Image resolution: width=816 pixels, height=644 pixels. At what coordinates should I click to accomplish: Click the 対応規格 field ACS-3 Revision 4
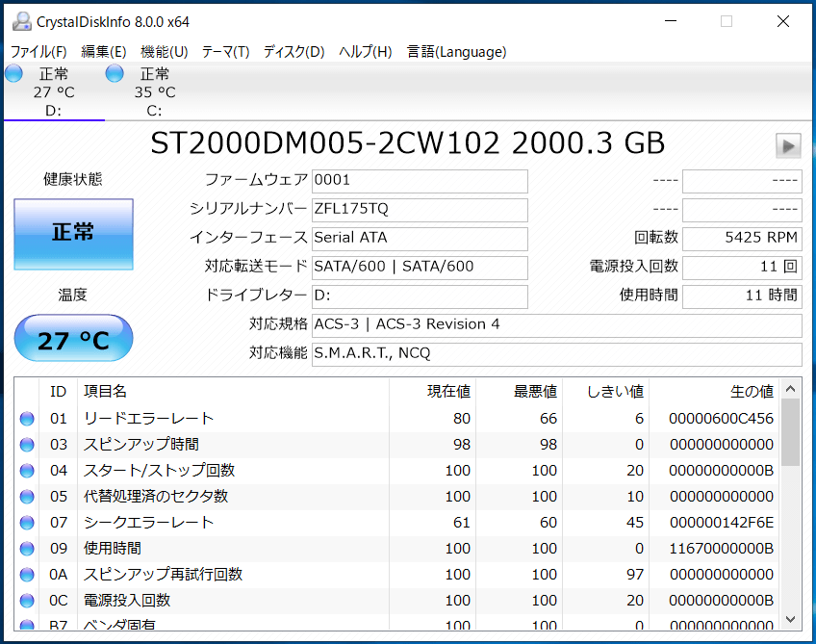coord(557,325)
